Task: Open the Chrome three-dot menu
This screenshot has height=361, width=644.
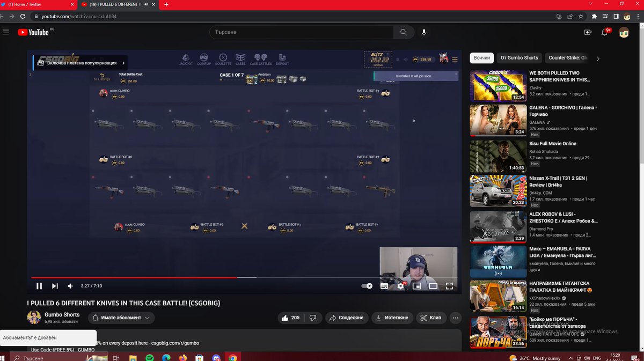Action: tap(638, 16)
